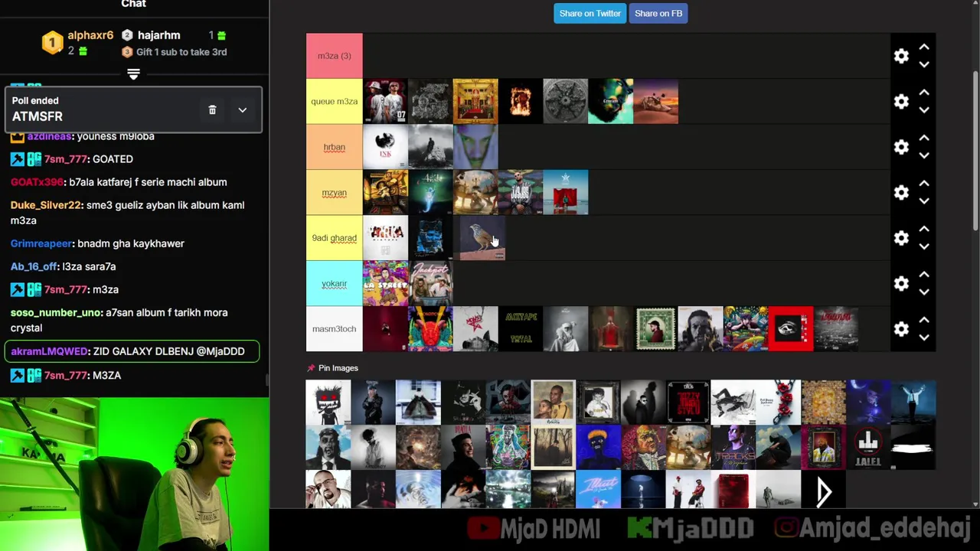The height and width of the screenshot is (551, 980).
Task: Open settings gear for queue m3za tier
Action: 901,102
